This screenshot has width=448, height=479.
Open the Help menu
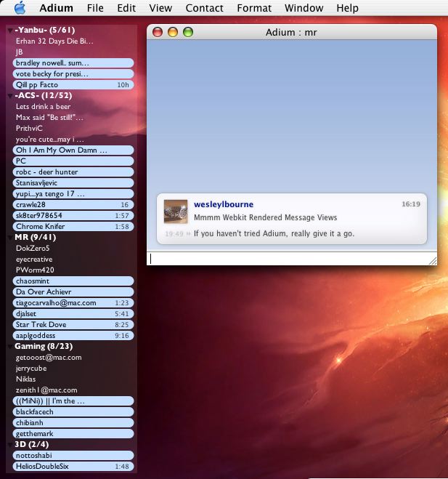point(347,8)
